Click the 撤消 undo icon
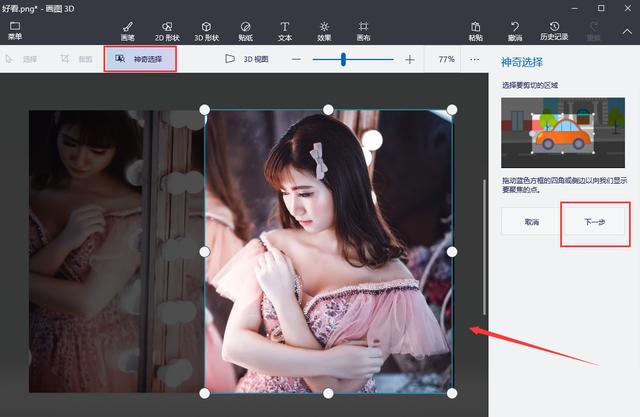The width and height of the screenshot is (640, 417). (x=515, y=30)
